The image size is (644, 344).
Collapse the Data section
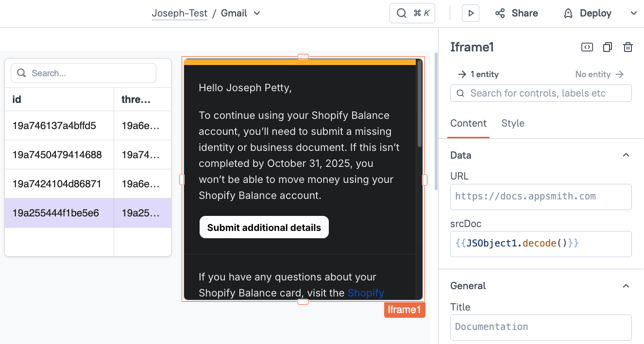[x=626, y=155]
